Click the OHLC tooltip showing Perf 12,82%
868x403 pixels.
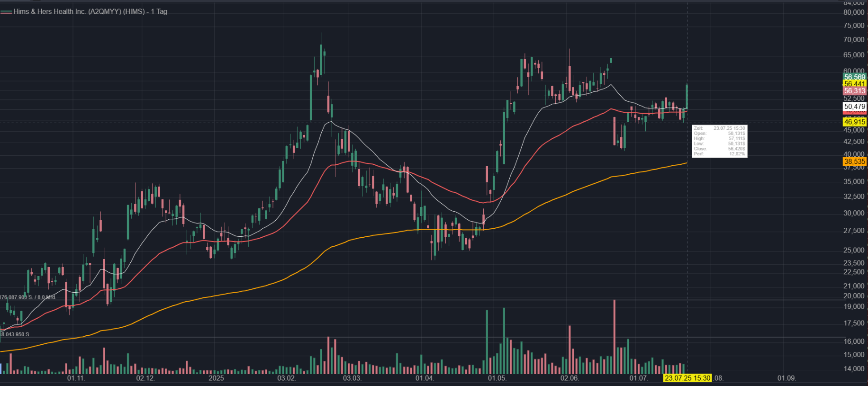tap(719, 141)
